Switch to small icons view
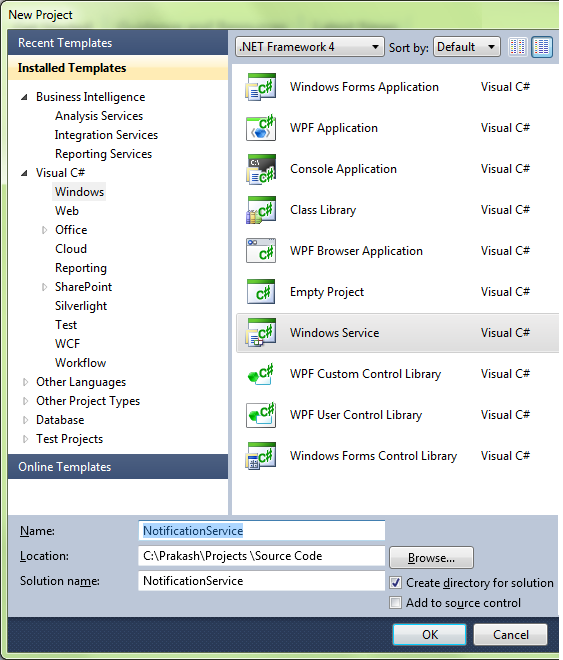Viewport: 563px width, 660px height. (x=518, y=47)
